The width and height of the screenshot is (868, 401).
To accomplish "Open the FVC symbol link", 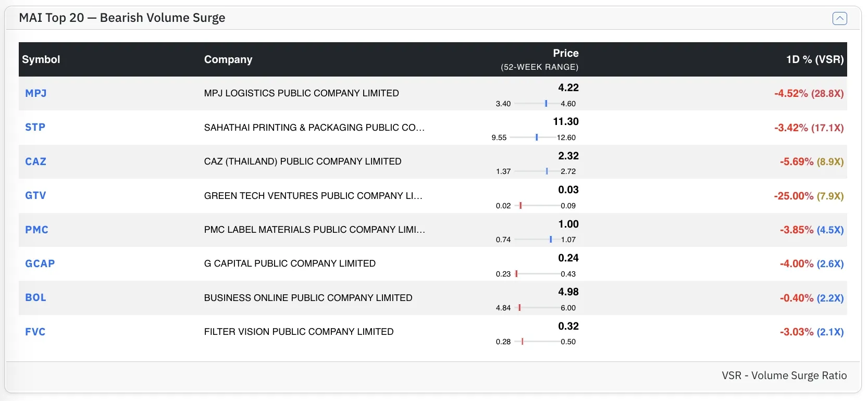I will (35, 332).
